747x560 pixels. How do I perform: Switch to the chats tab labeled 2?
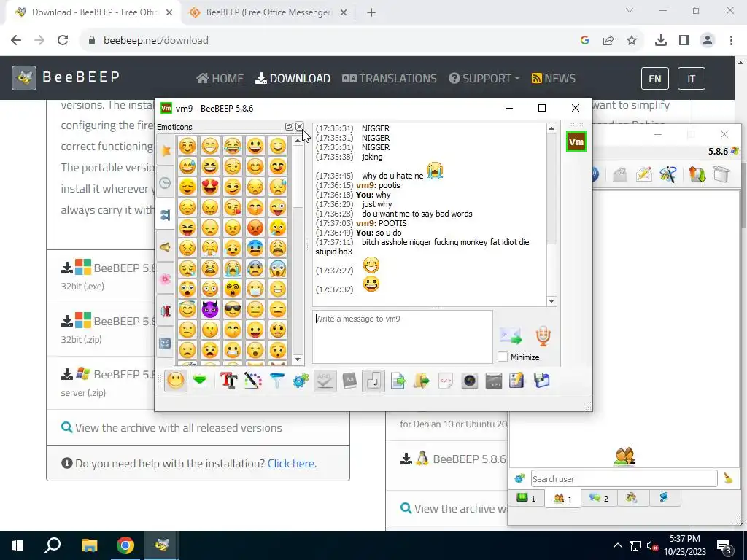click(599, 499)
